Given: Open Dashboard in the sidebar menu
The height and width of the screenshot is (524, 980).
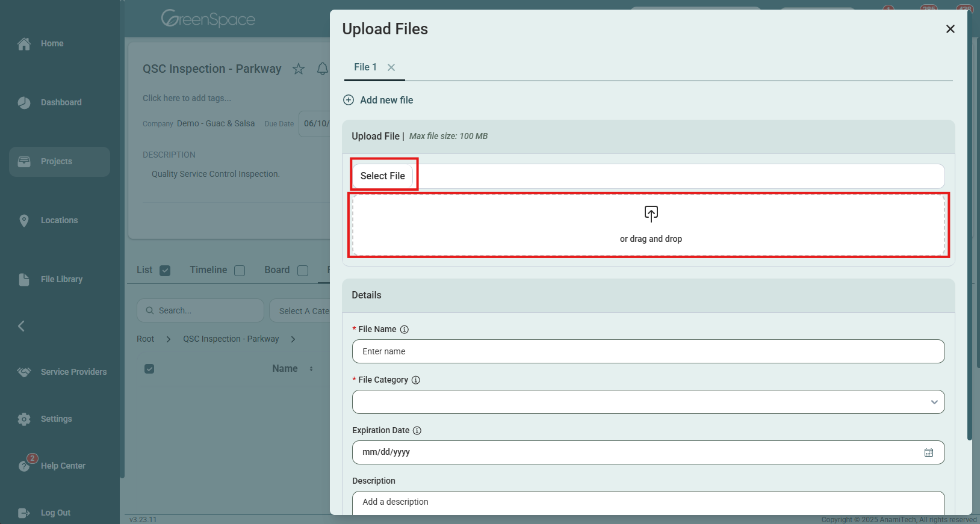Looking at the screenshot, I should [x=61, y=103].
